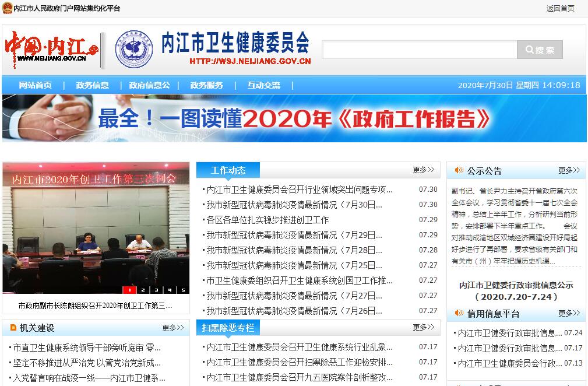Image resolution: width=588 pixels, height=386 pixels.
Task: Click the 信用信息平台 section heading
Action: click(x=493, y=314)
